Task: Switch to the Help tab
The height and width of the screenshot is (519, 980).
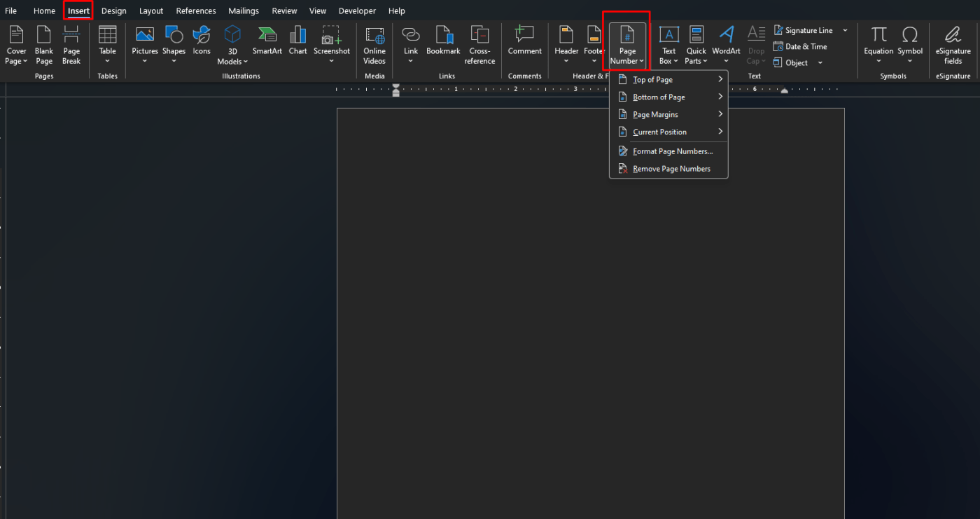Action: [x=397, y=11]
